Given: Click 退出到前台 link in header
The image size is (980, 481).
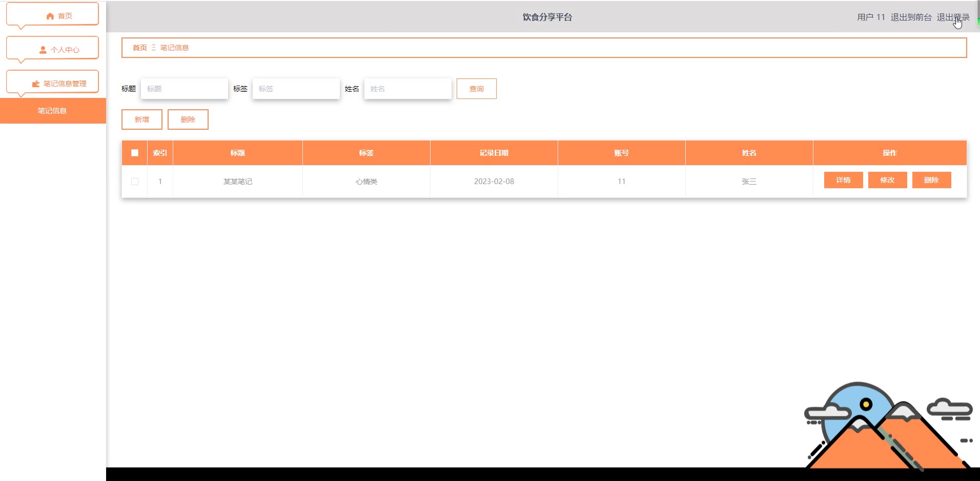Looking at the screenshot, I should (x=911, y=17).
